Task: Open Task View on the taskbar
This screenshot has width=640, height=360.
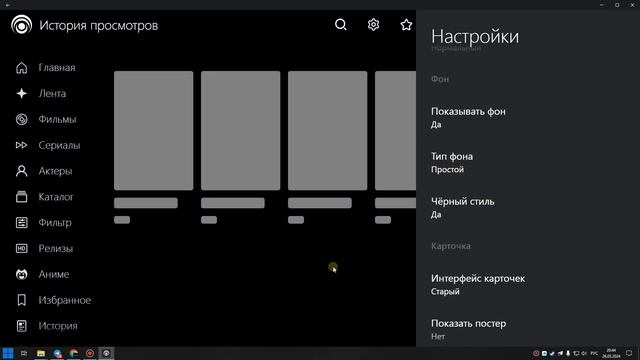Action: [24, 353]
